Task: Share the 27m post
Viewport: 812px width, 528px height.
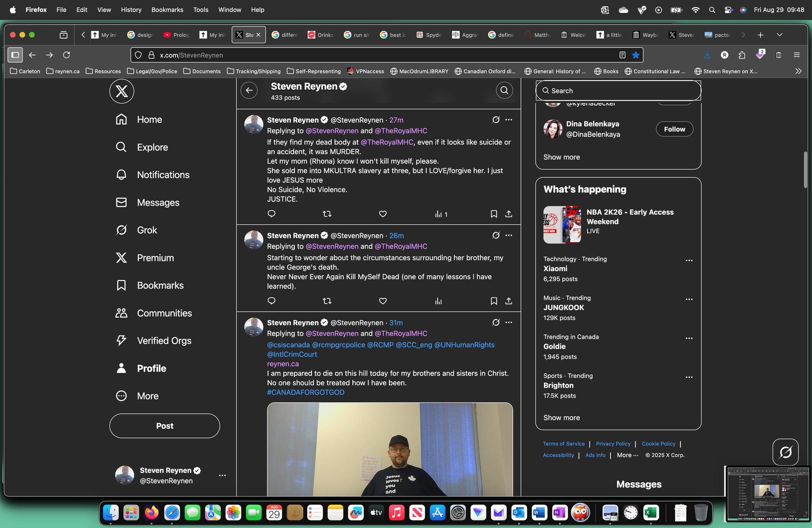Action: click(x=508, y=214)
